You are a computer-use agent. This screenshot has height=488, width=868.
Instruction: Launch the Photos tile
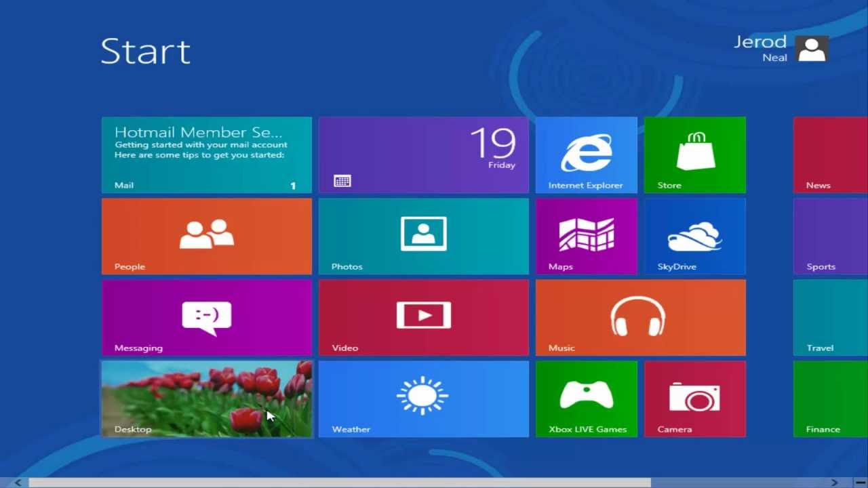pos(424,237)
